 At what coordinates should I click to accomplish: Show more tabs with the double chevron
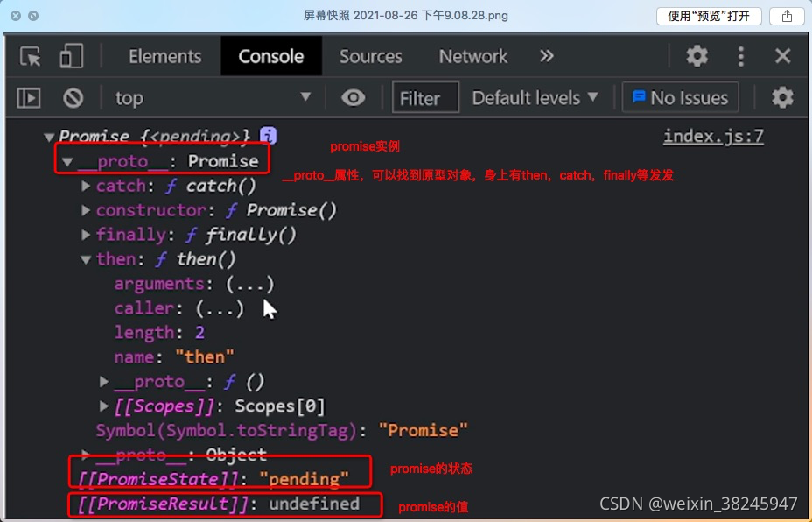coord(546,55)
